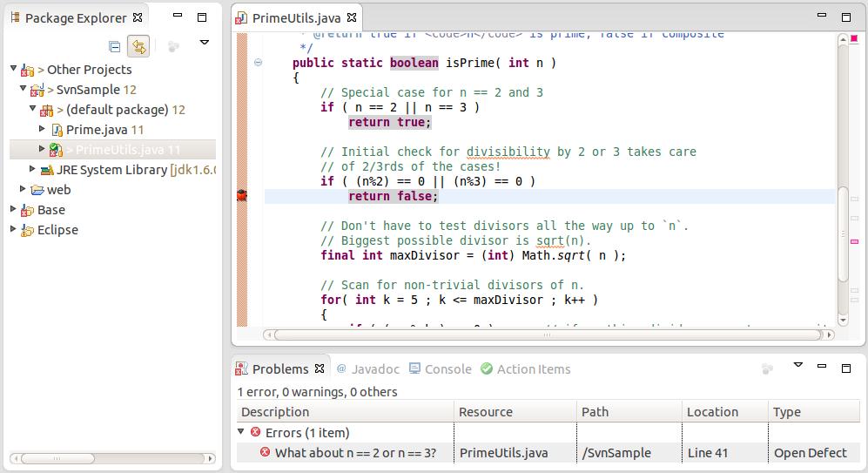Screen dimensions: 868x473
Task: Sort by Type column header
Action: 814,412
